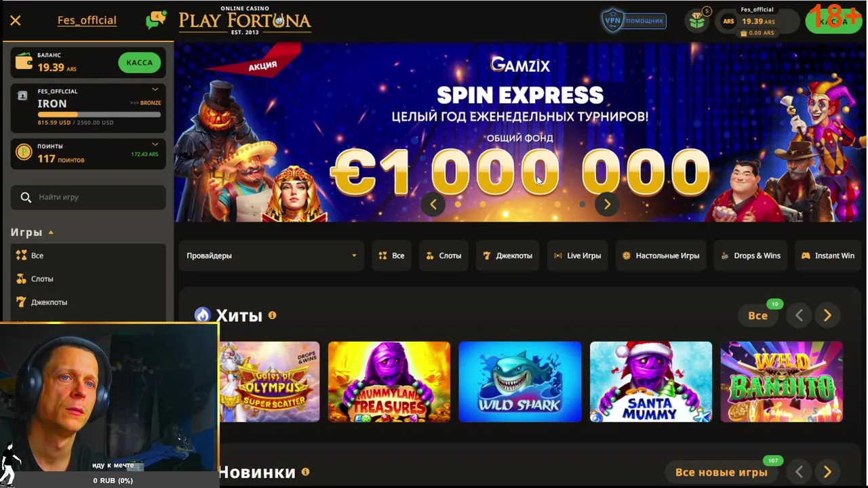The height and width of the screenshot is (488, 868).
Task: Select the Drops & Wins category tab
Action: (751, 256)
